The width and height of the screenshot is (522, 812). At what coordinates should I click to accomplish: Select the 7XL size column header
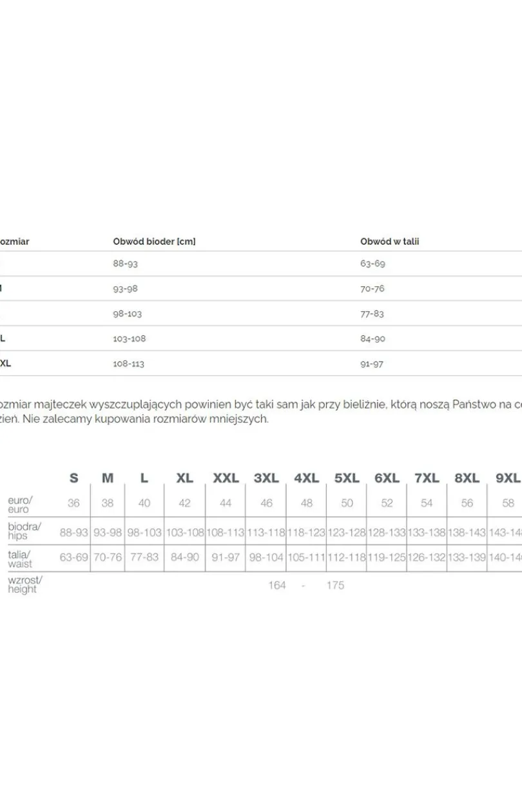point(427,478)
